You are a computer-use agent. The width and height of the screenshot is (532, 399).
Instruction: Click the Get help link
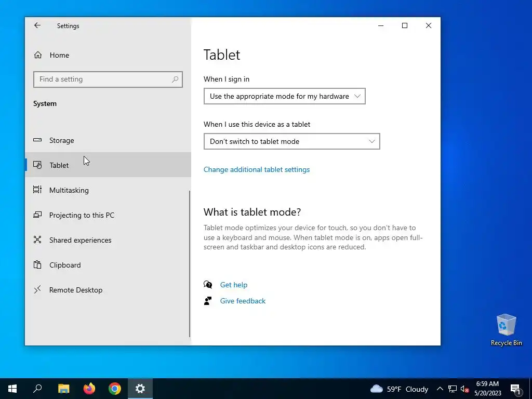click(x=234, y=285)
